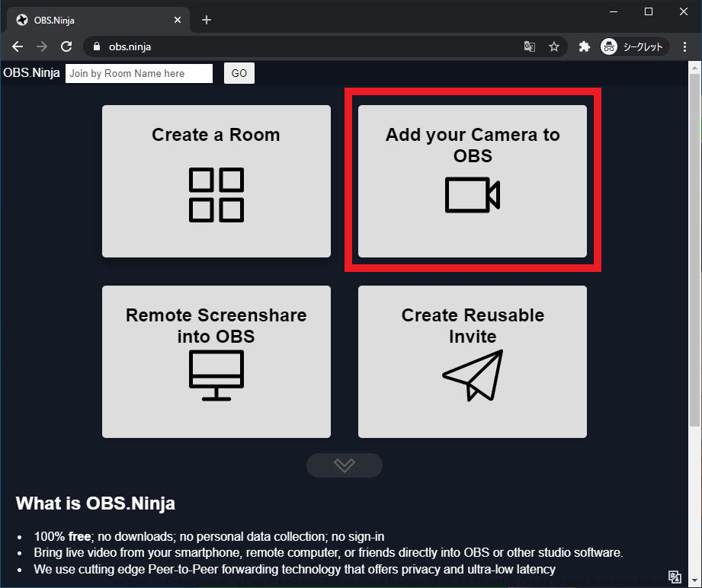Screen dimensions: 702x588
Task: Open Chrome three-dot menu
Action: click(685, 46)
